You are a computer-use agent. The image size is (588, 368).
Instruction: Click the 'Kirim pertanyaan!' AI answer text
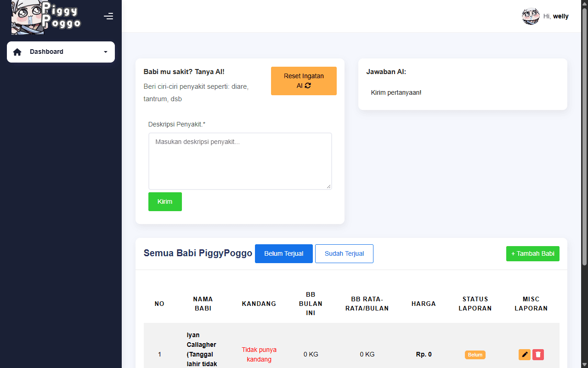[396, 92]
